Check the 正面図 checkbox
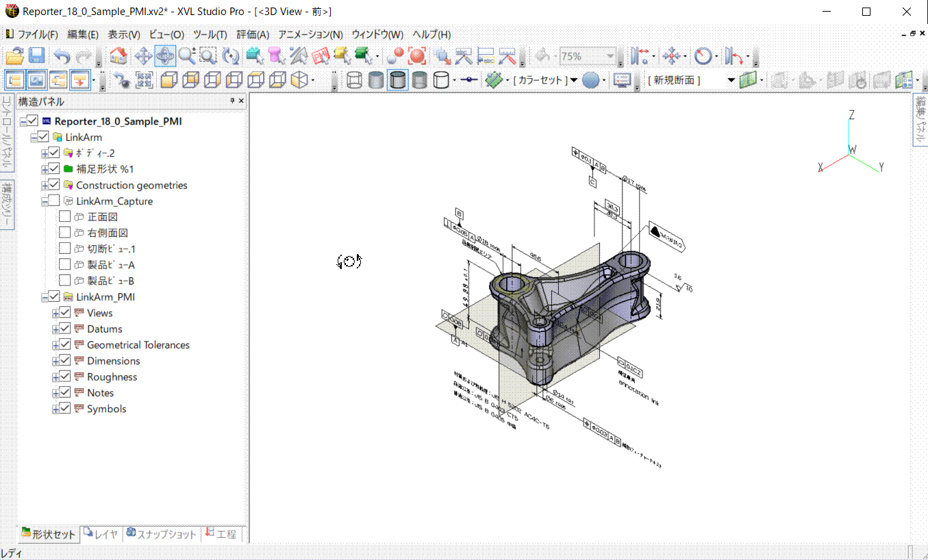 65,217
